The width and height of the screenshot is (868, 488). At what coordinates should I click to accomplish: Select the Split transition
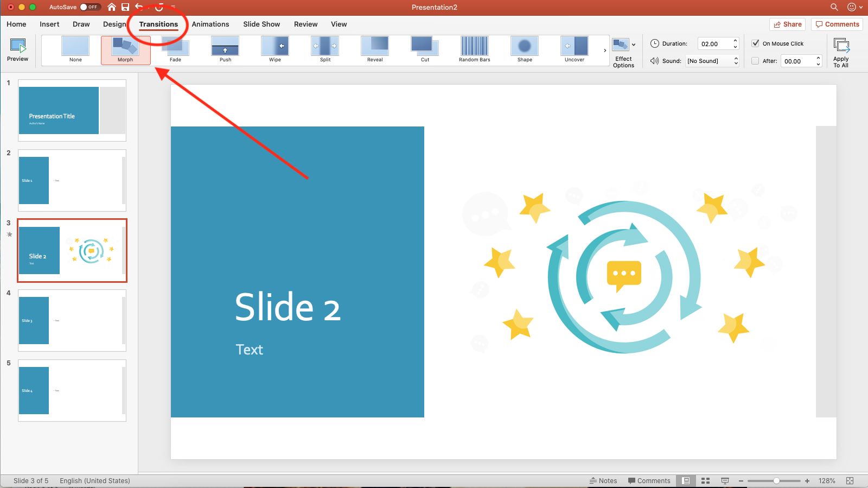(325, 49)
